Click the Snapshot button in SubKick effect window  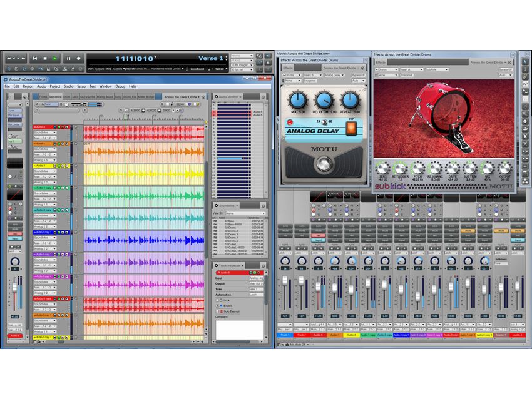[406, 75]
